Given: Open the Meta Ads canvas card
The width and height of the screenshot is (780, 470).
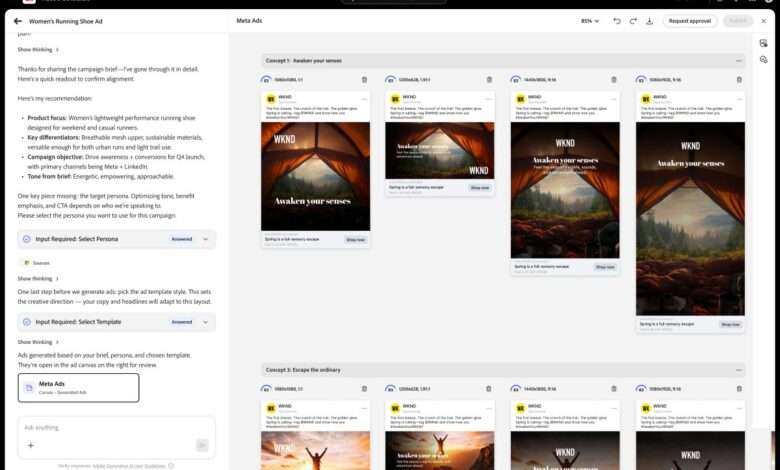Looking at the screenshot, I should pos(78,388).
